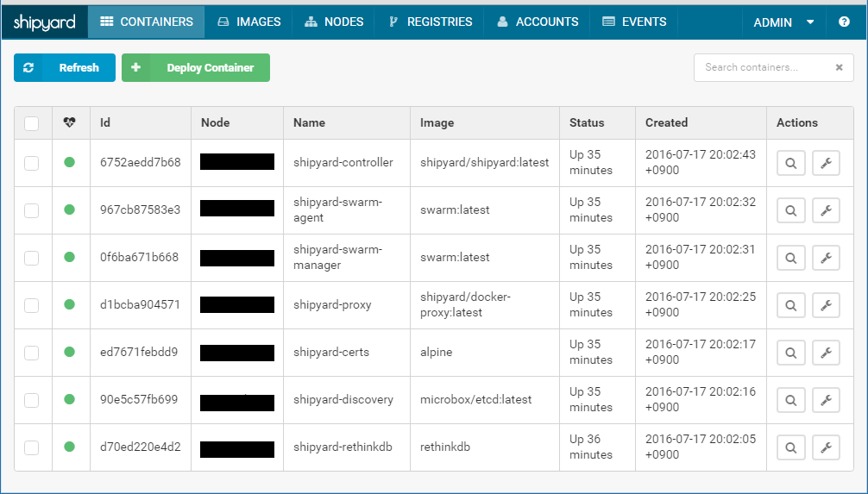Click the Deploy Container button

[x=196, y=68]
